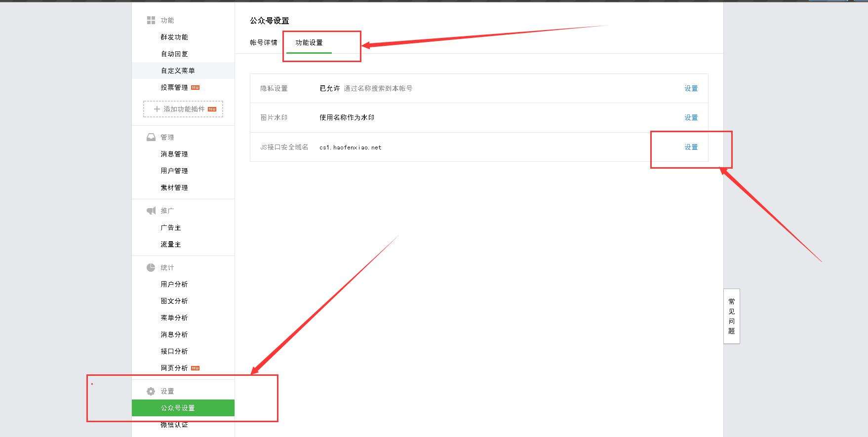Click the 隐私设置 row label
The image size is (868, 437).
pos(274,88)
